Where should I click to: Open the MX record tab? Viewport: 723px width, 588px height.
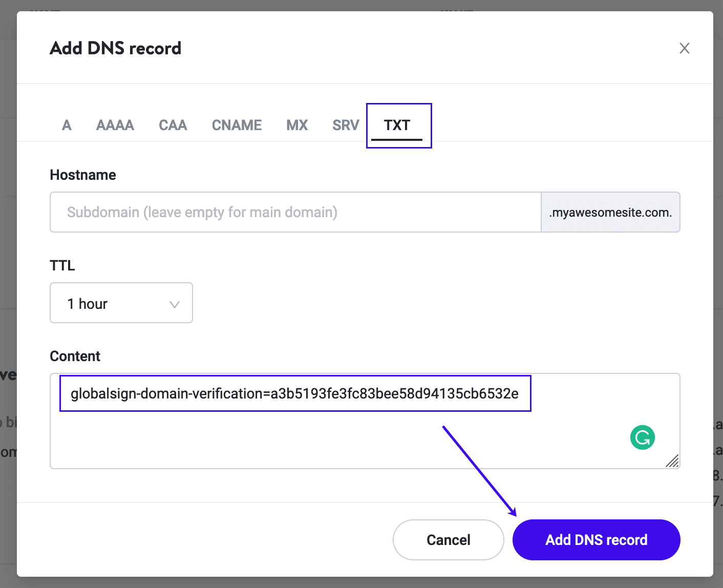point(297,125)
